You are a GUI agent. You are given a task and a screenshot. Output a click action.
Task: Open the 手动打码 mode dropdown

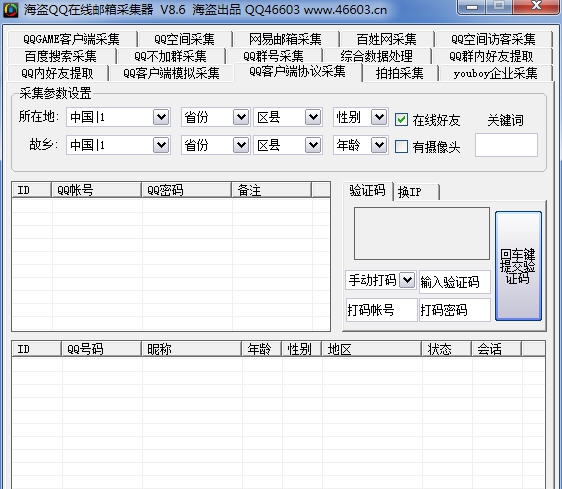[407, 280]
